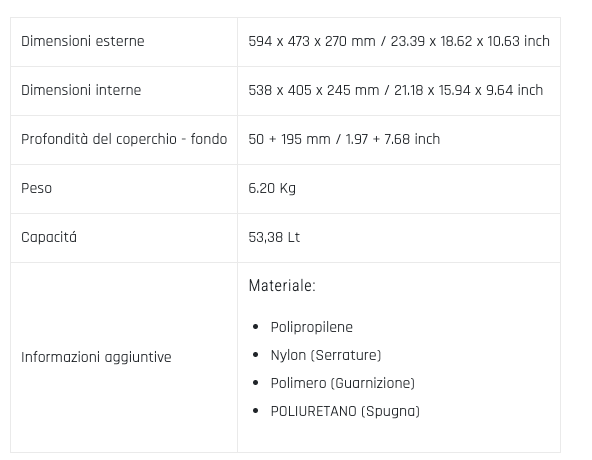Click the Materiale: heading
This screenshot has width=592, height=460.
282,286
